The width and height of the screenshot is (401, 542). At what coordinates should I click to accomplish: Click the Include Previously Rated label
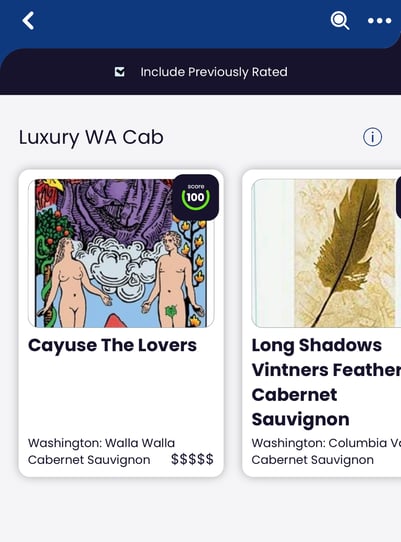[x=214, y=72]
